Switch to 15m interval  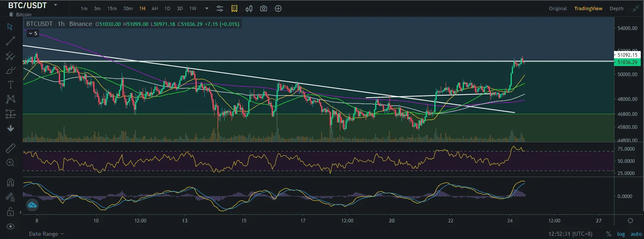pos(112,9)
